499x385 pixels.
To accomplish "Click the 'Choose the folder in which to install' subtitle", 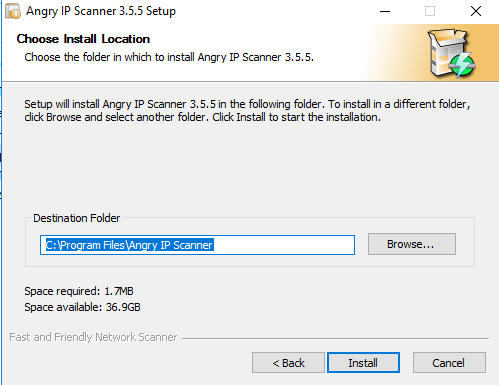I will 169,57.
